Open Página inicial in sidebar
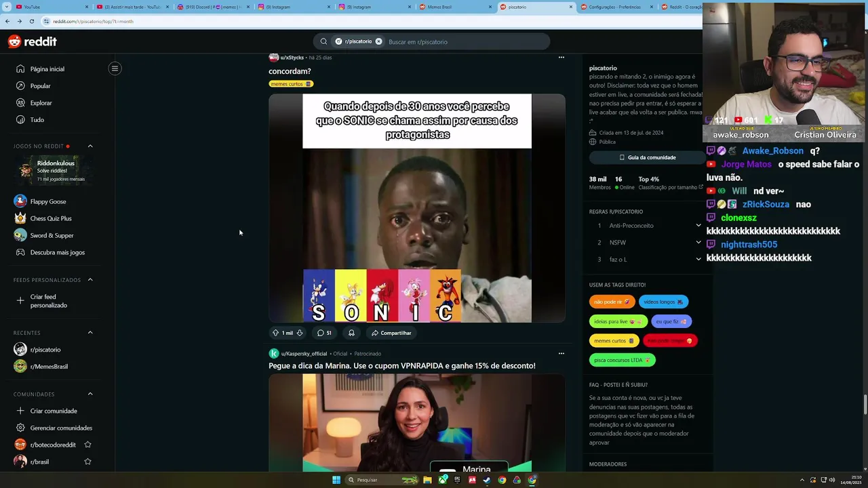This screenshot has width=868, height=488. [47, 69]
